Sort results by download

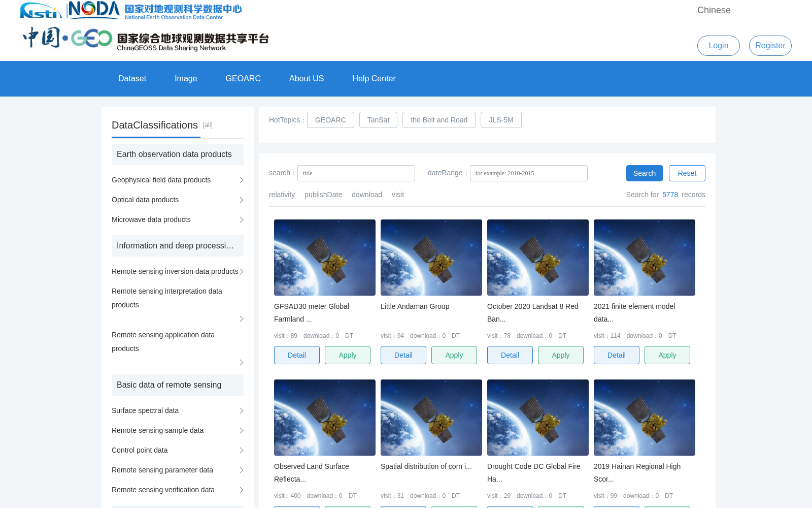click(367, 195)
